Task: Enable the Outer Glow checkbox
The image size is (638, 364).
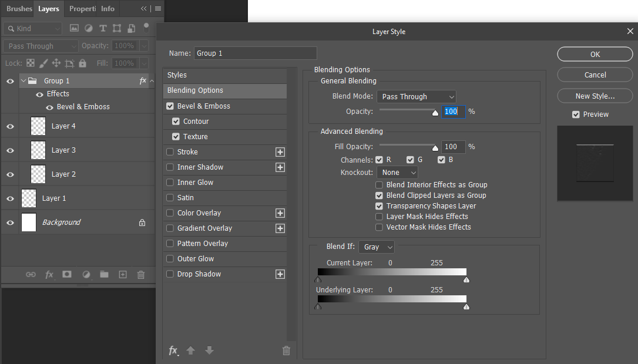Action: click(170, 259)
